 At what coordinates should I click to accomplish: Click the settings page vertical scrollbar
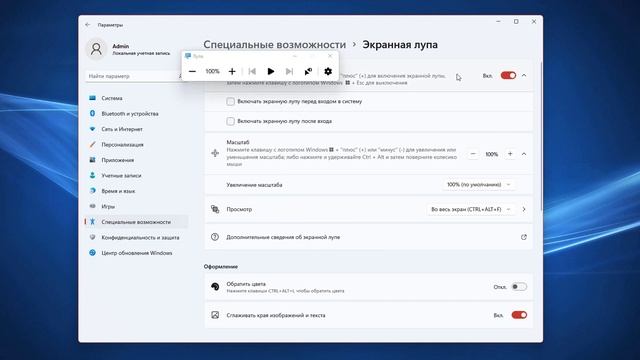541,137
